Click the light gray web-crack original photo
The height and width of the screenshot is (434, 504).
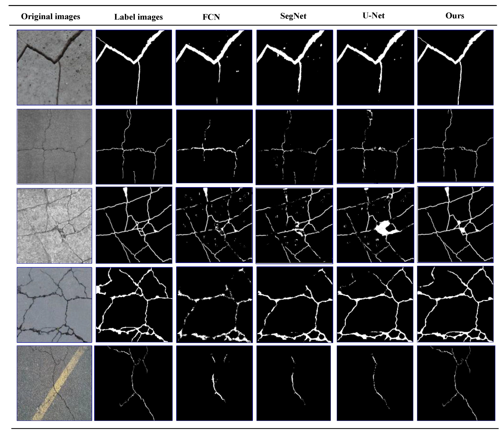pyautogui.click(x=55, y=226)
